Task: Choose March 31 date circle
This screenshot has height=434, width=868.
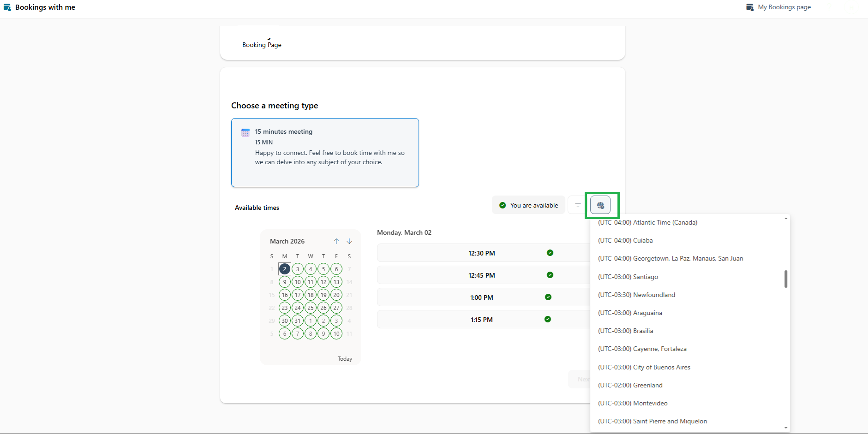Action: (298, 321)
